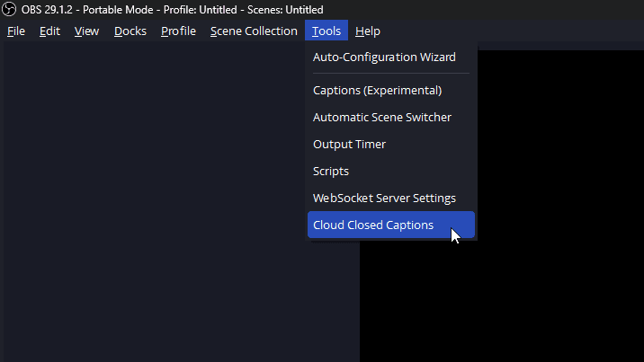Close the open Tools menu

[326, 31]
